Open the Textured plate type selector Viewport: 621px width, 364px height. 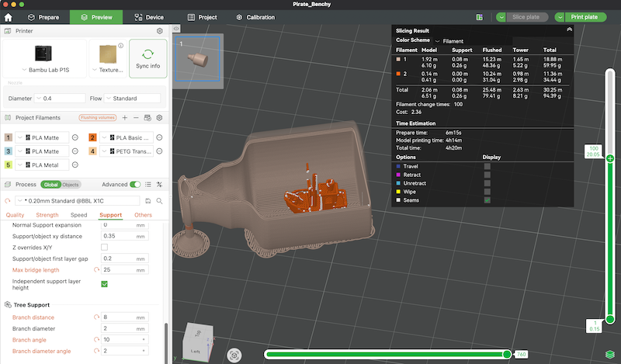point(108,58)
